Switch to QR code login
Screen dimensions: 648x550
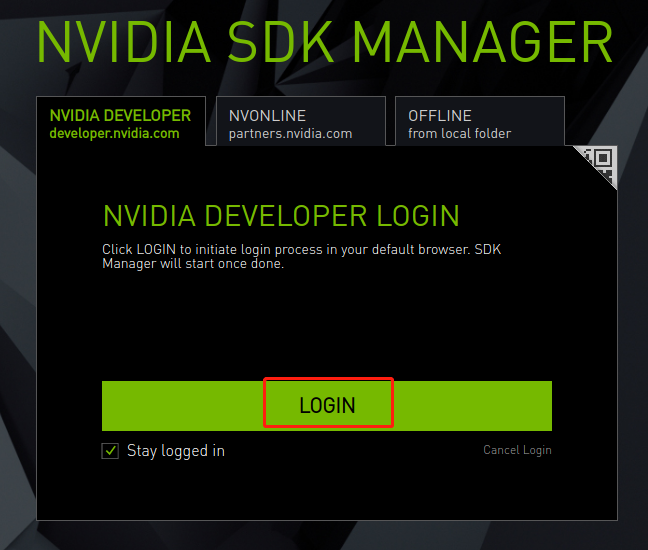point(600,162)
